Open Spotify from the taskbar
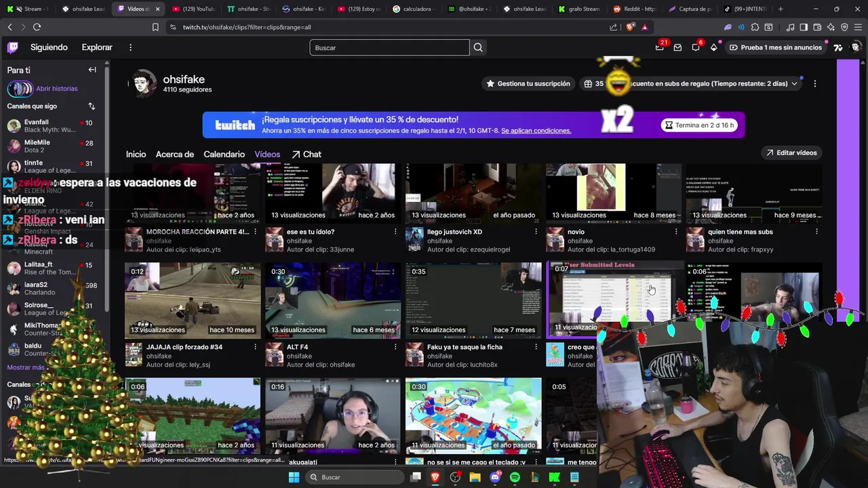This screenshot has height=488, width=868. (515, 477)
